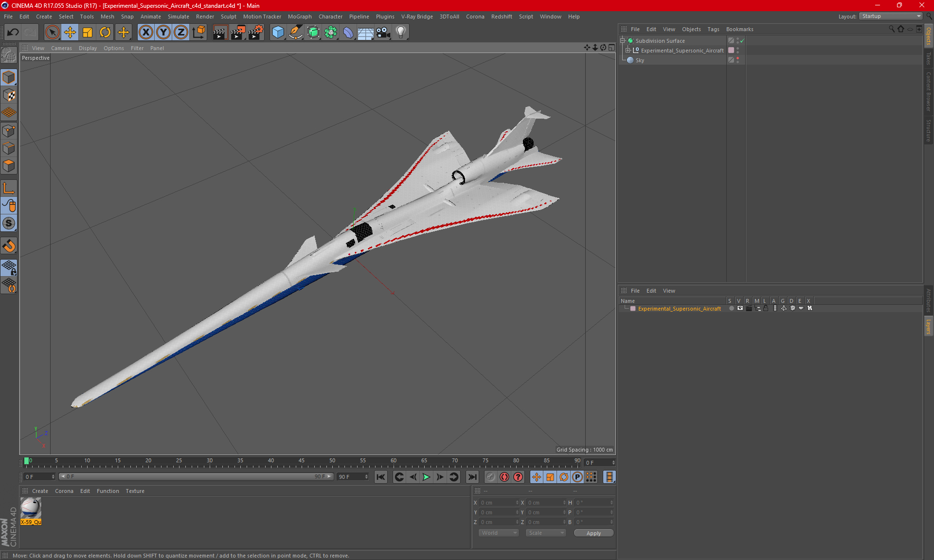Image resolution: width=934 pixels, height=560 pixels.
Task: Switch to Texture mode
Action: pos(9,95)
